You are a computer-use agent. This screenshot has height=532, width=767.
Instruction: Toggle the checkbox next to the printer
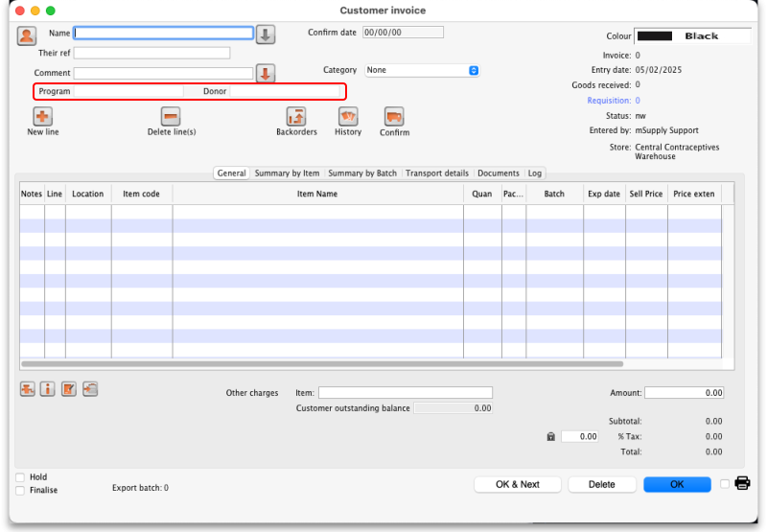point(725,484)
